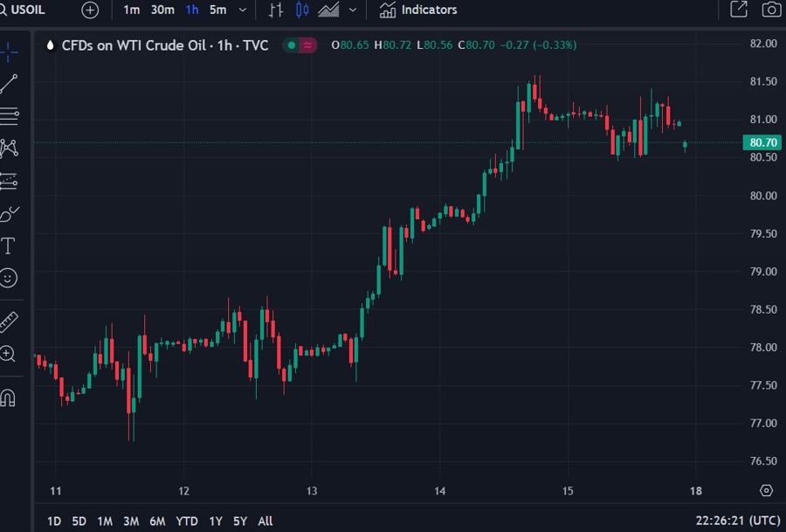Set the date range to 5Y
Viewport: 786px width, 532px height.
point(240,522)
